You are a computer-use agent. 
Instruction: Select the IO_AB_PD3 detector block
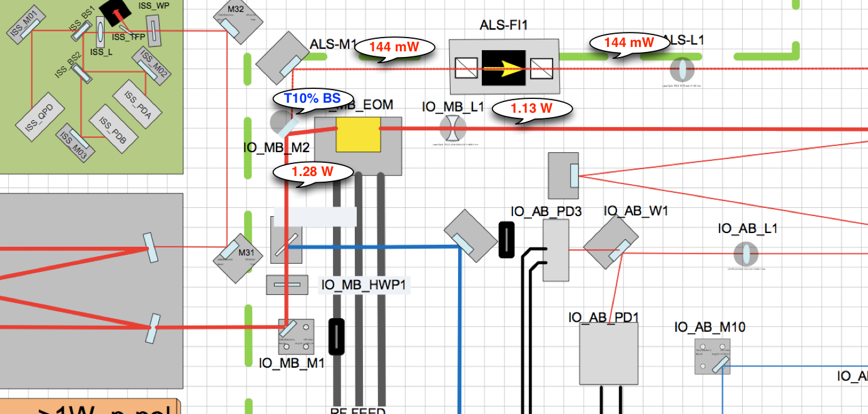(556, 254)
